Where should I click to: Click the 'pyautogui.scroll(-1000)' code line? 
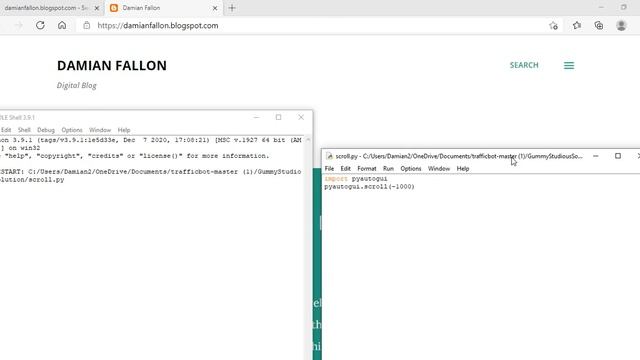click(369, 187)
